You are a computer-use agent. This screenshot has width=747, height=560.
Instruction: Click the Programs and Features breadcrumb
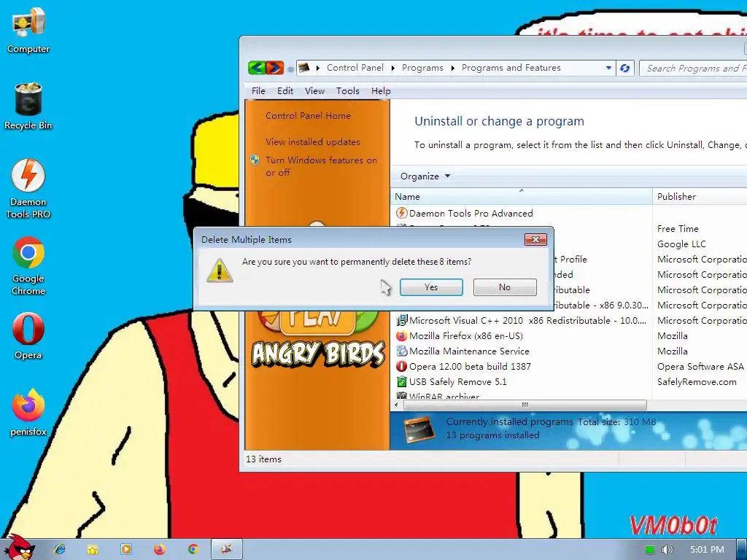point(511,68)
